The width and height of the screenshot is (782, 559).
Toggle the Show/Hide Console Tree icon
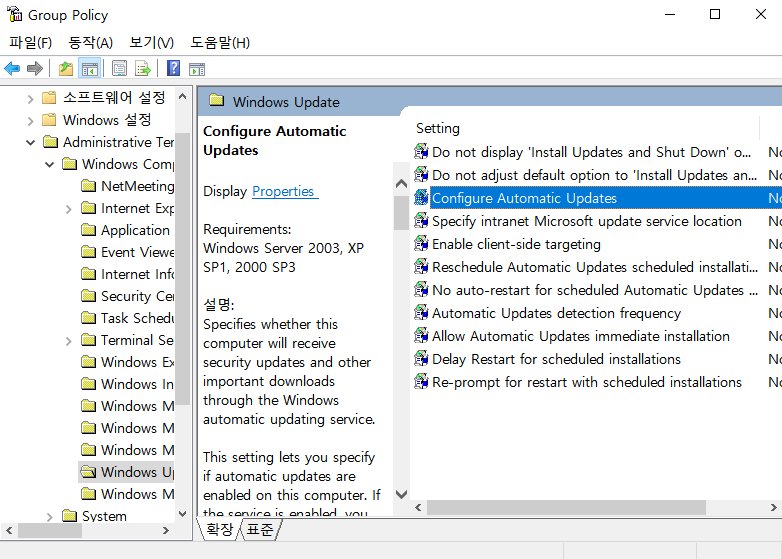click(90, 68)
